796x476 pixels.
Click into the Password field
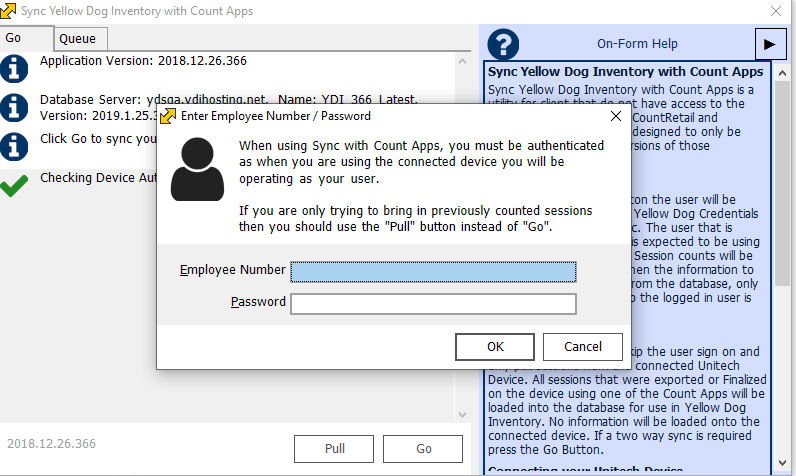coord(433,303)
